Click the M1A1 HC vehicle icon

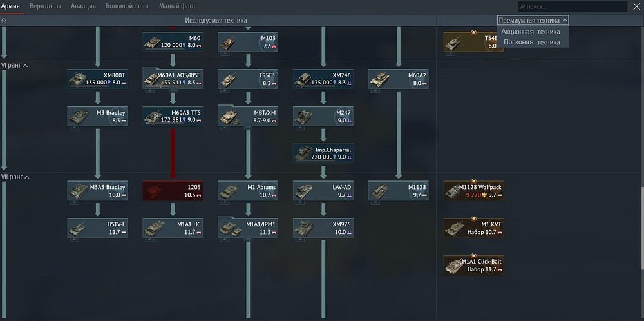[x=153, y=228]
